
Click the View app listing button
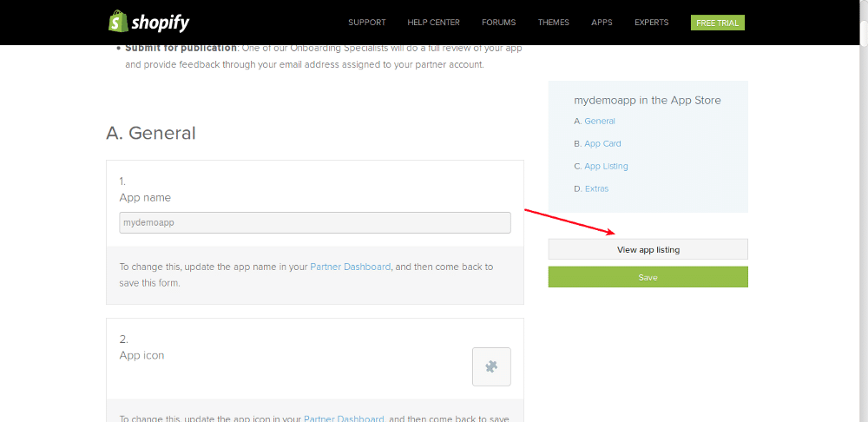tap(648, 249)
